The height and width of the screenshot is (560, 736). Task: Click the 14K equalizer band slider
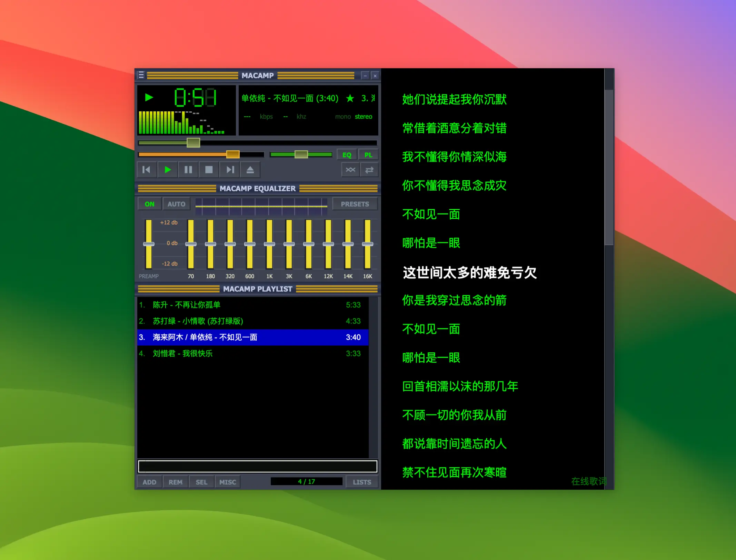tap(348, 244)
